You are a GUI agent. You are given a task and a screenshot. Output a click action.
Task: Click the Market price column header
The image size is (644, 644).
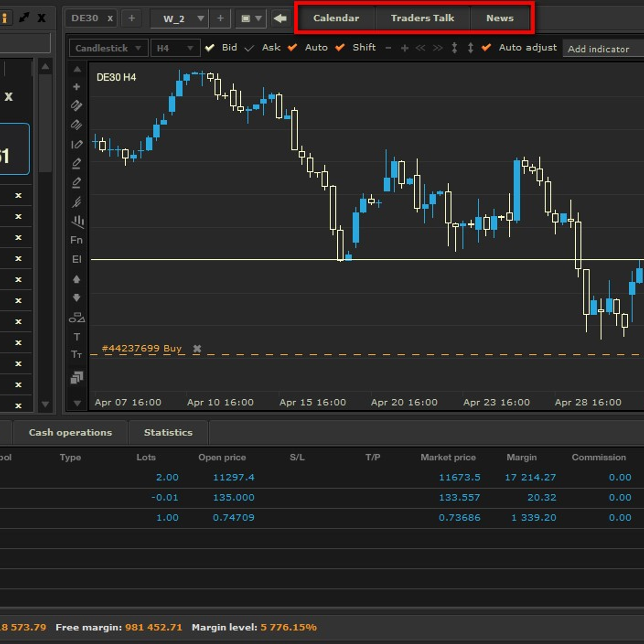coord(448,457)
